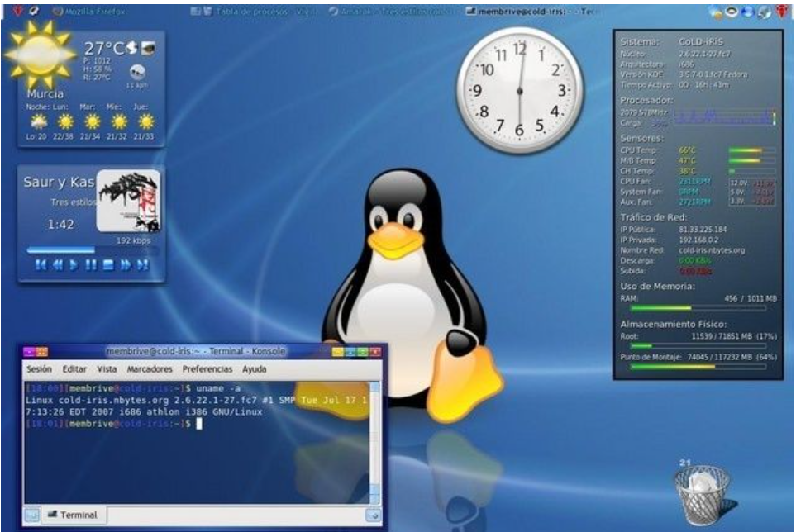Screen dimensions: 796x532
Task: Click the album cover thumbnail
Action: [128, 202]
